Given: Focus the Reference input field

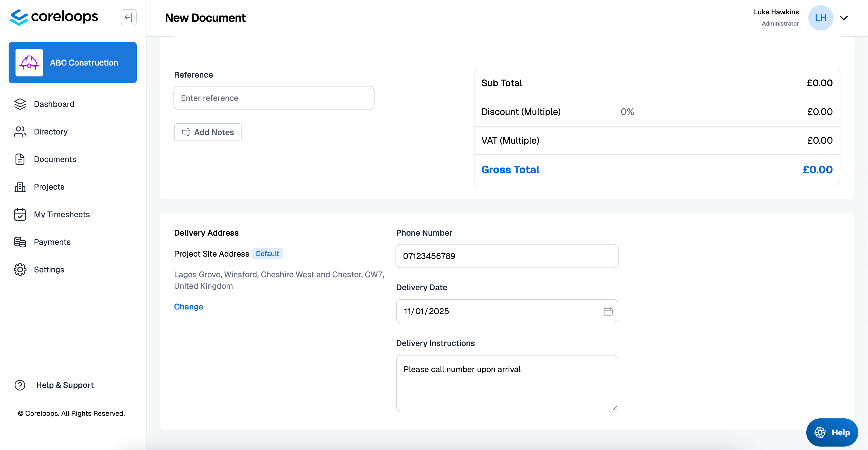Looking at the screenshot, I should pyautogui.click(x=274, y=98).
